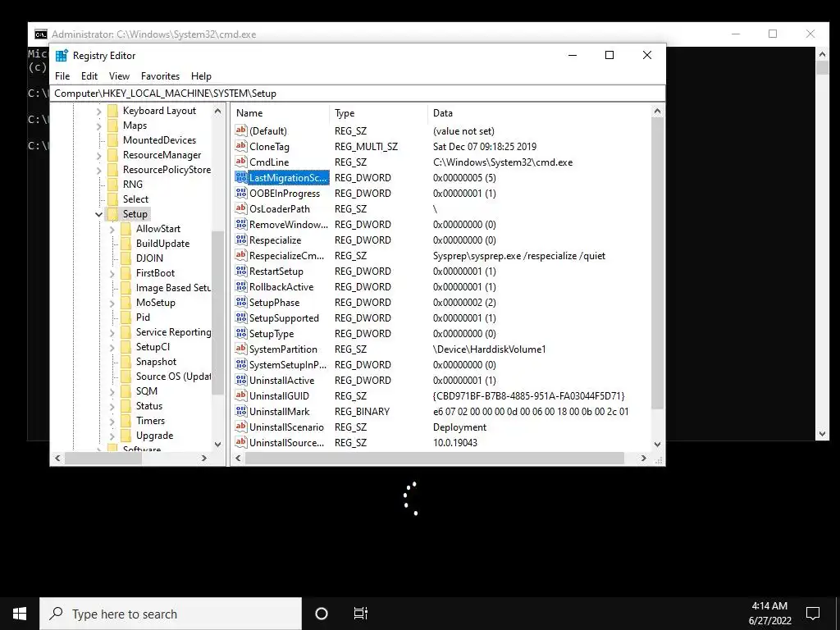Expand the FirstBoot subkey

pyautogui.click(x=112, y=274)
